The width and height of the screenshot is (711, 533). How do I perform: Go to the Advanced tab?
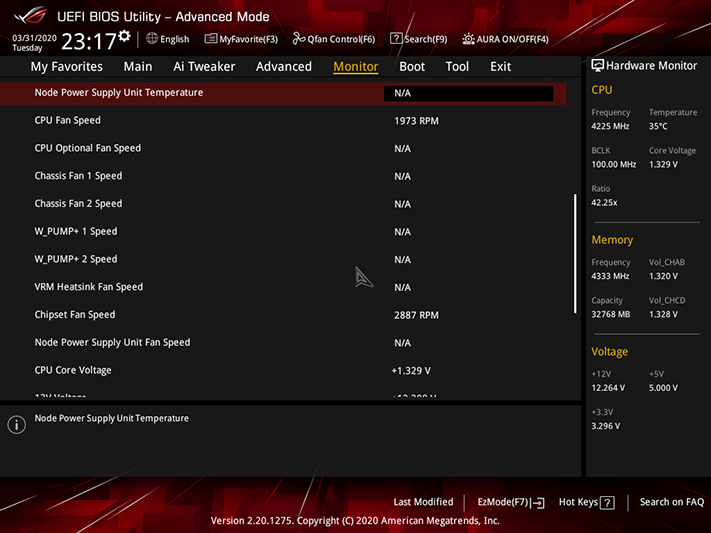[x=284, y=67]
